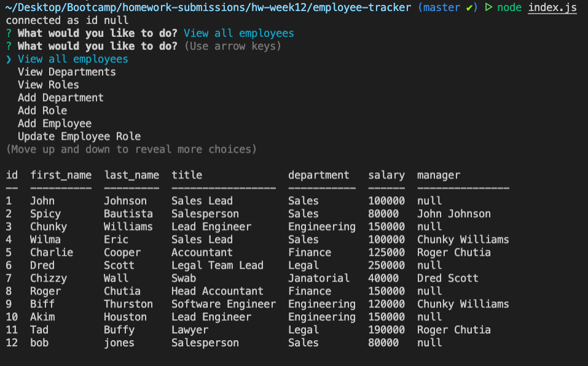The image size is (588, 366).
Task: Click last name 'Bautista'
Action: 128,214
